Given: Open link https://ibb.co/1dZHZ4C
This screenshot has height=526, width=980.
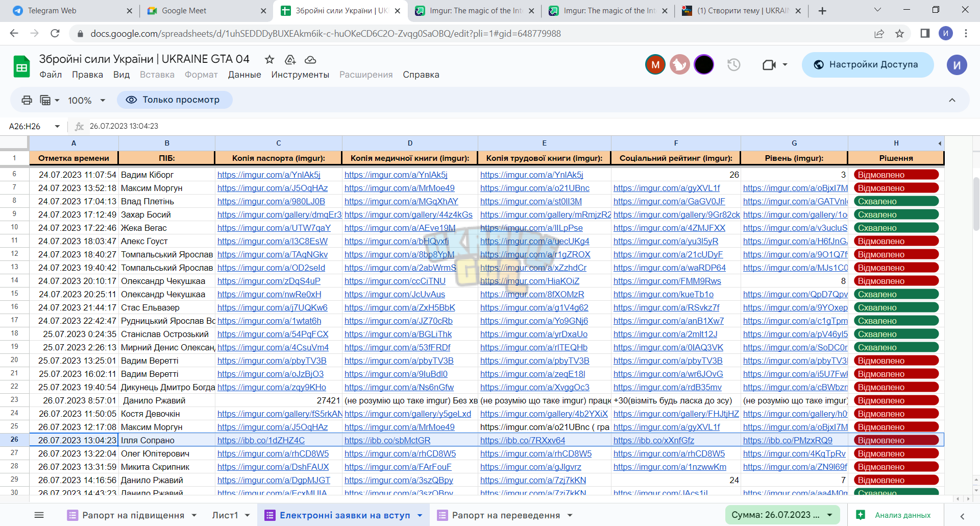Looking at the screenshot, I should [261, 441].
